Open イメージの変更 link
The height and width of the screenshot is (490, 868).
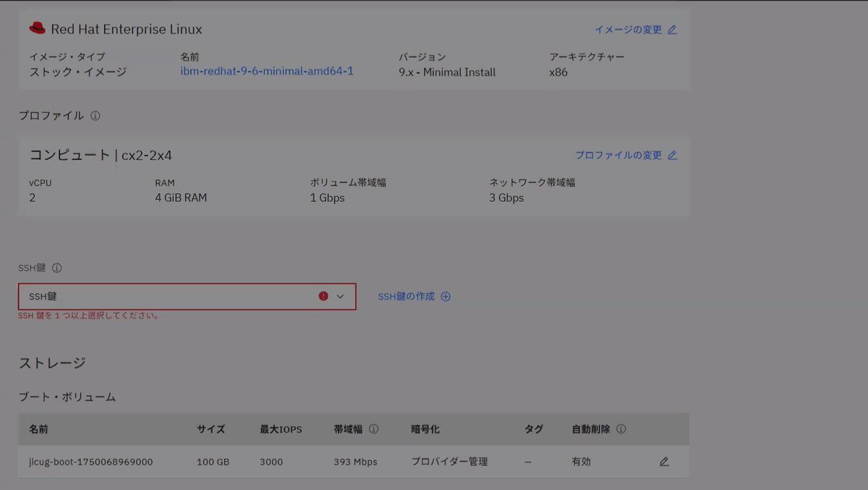628,30
